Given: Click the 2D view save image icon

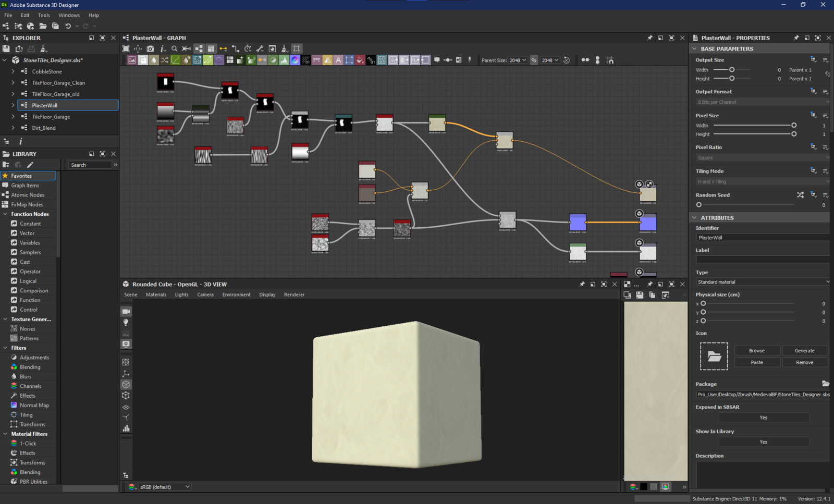Looking at the screenshot, I should point(640,295).
